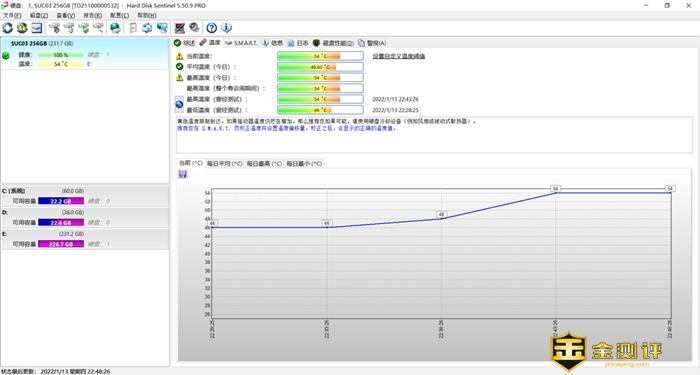
Task: Open the 配置(C) menu
Action: (x=119, y=15)
